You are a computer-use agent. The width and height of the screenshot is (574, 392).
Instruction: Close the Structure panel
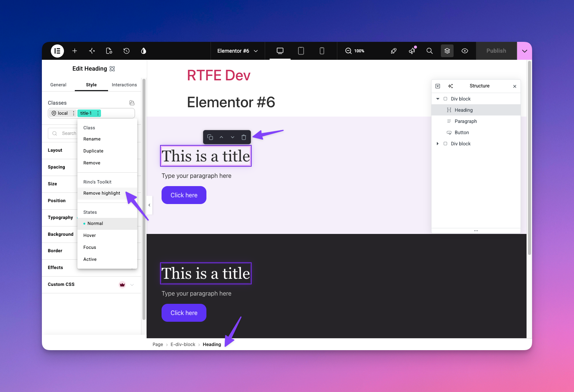tap(515, 86)
